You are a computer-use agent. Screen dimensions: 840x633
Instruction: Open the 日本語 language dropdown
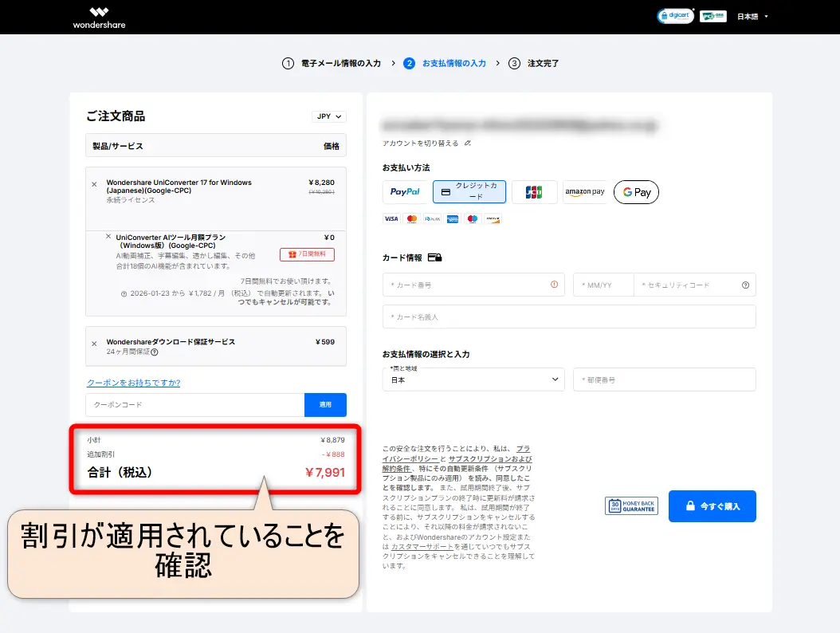pos(749,15)
